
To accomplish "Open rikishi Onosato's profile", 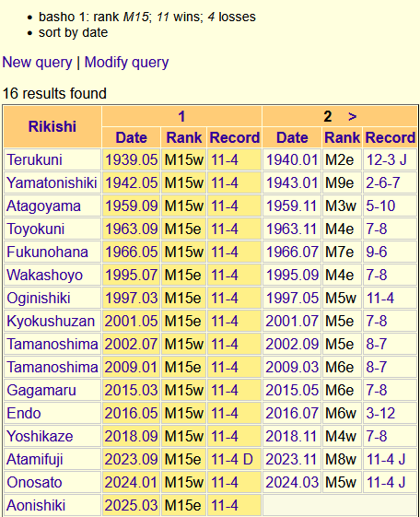I will tap(34, 482).
